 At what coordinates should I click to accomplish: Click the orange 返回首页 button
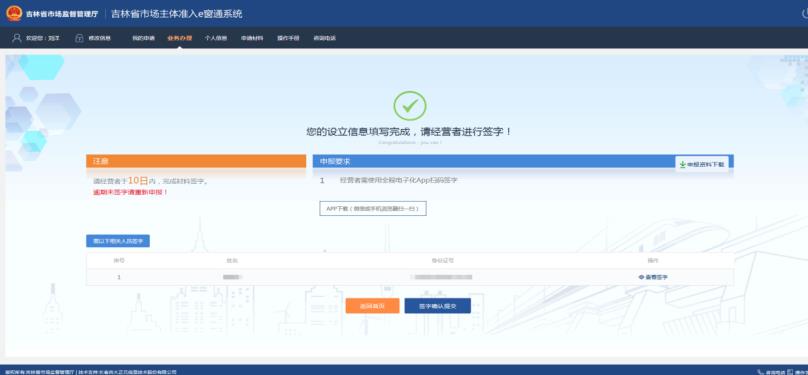pyautogui.click(x=373, y=305)
